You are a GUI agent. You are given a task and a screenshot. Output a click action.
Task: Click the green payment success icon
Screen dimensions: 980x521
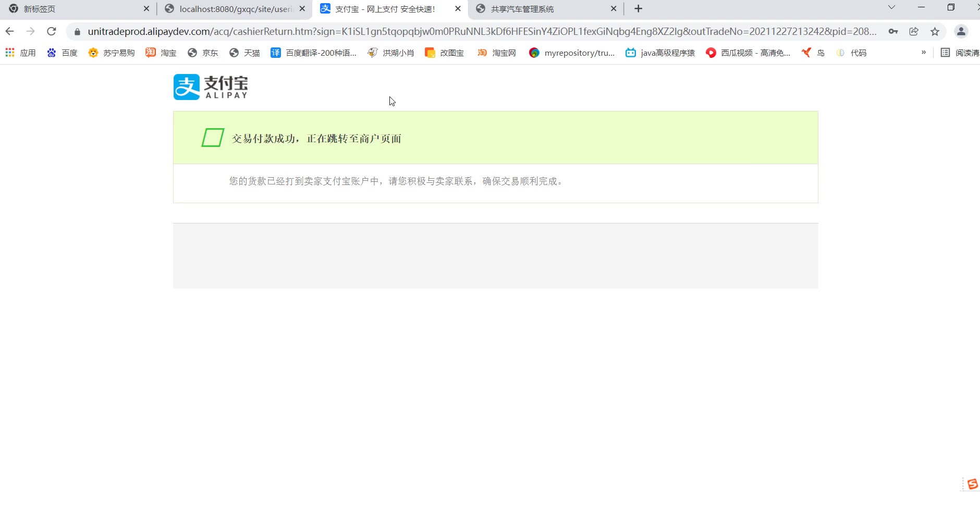[213, 138]
